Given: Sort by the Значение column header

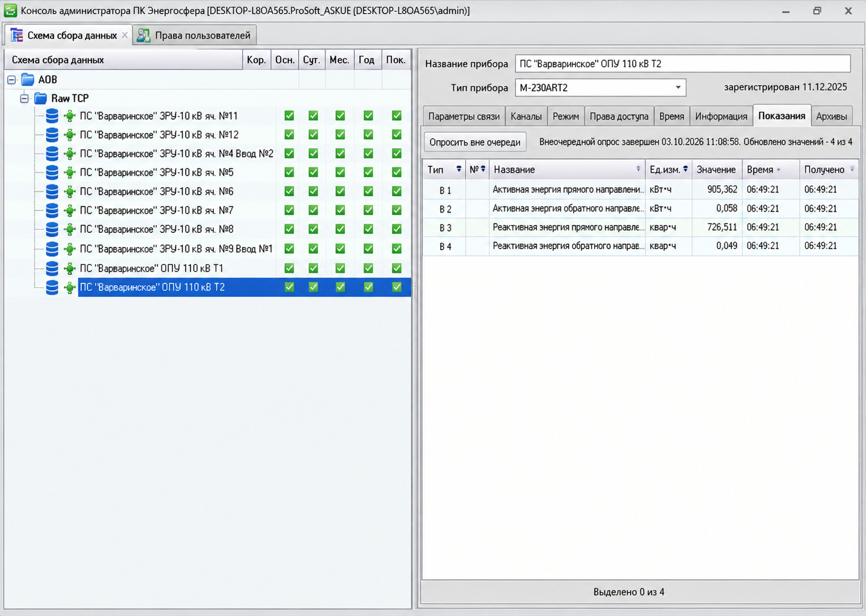Looking at the screenshot, I should click(716, 169).
